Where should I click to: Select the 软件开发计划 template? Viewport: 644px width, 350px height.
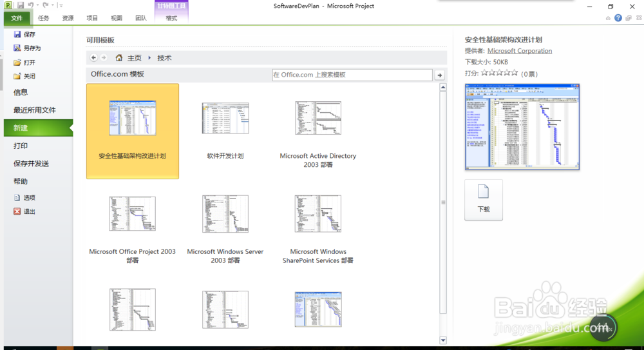pos(225,131)
